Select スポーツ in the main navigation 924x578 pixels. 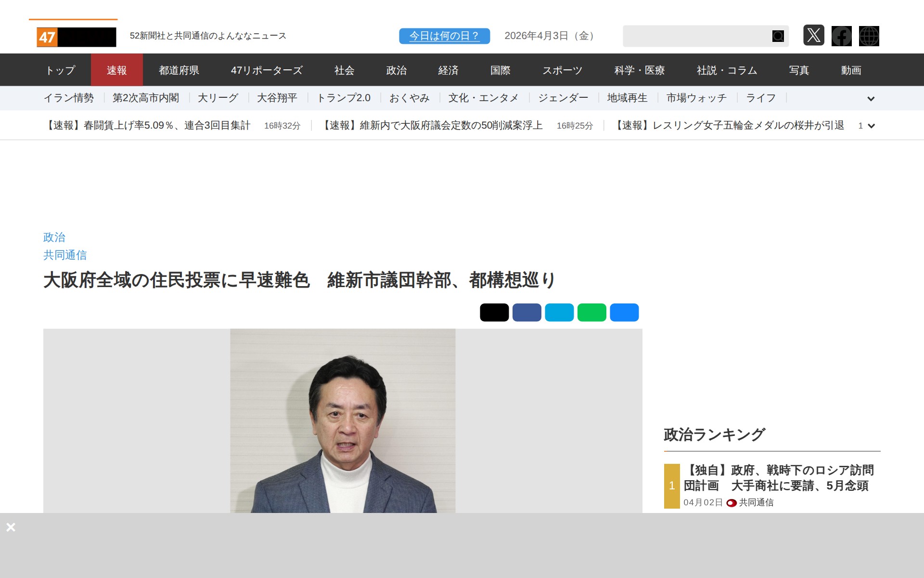tap(562, 70)
